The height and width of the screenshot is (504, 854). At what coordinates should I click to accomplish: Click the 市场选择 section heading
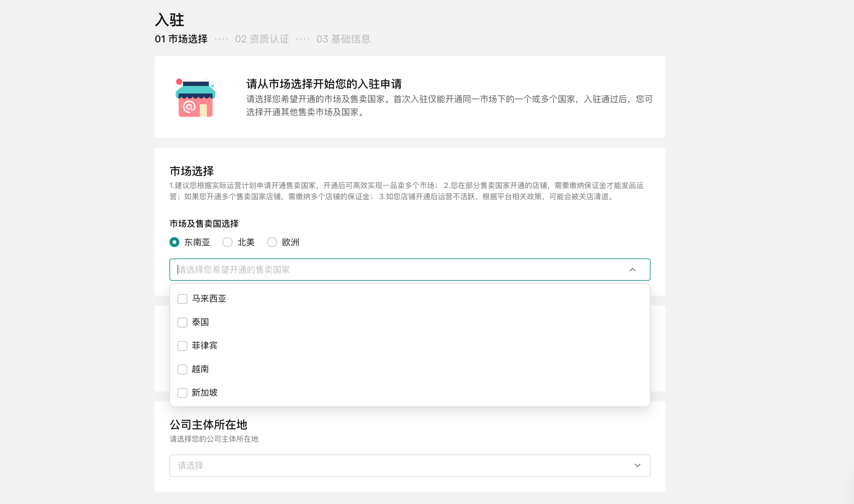pyautogui.click(x=192, y=171)
